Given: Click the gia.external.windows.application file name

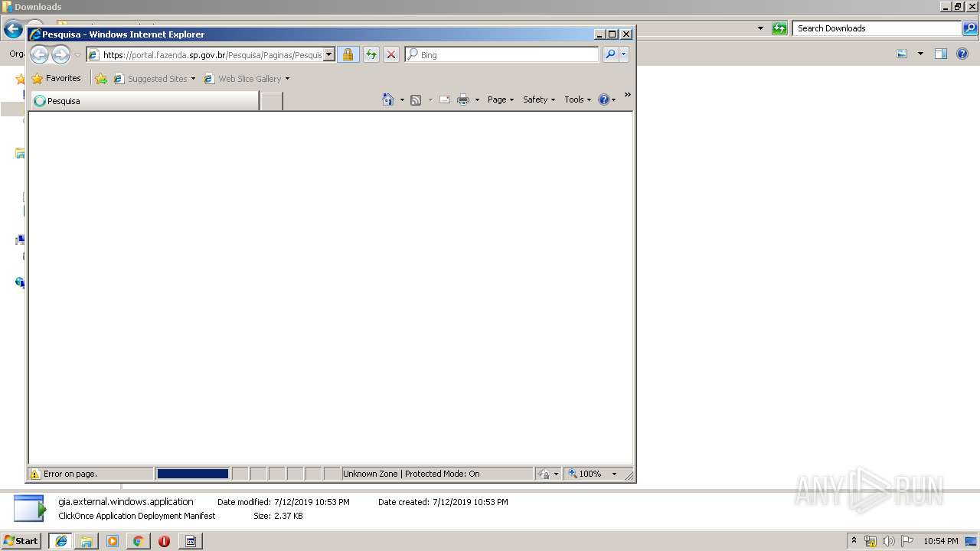Looking at the screenshot, I should click(126, 502).
